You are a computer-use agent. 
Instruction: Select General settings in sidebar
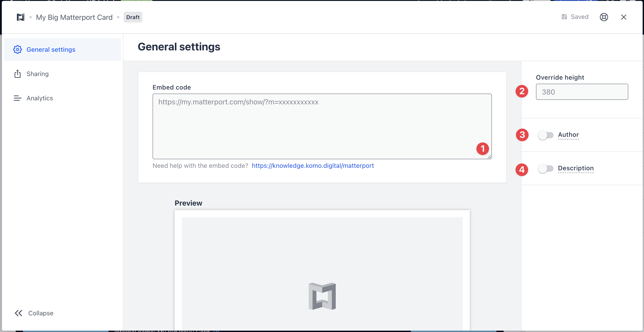point(51,49)
